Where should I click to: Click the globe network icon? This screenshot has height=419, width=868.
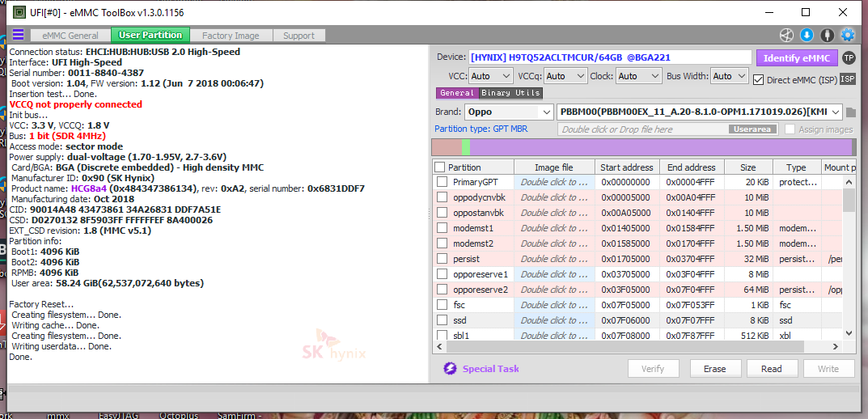[x=786, y=35]
